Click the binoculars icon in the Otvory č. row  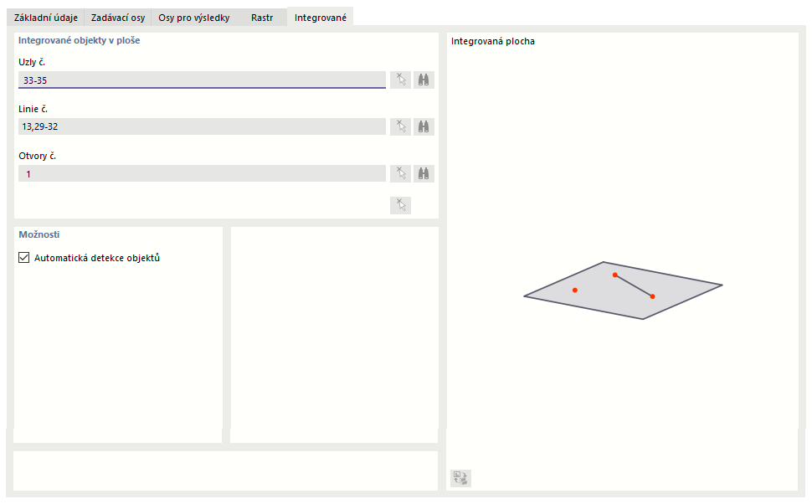pyautogui.click(x=424, y=174)
